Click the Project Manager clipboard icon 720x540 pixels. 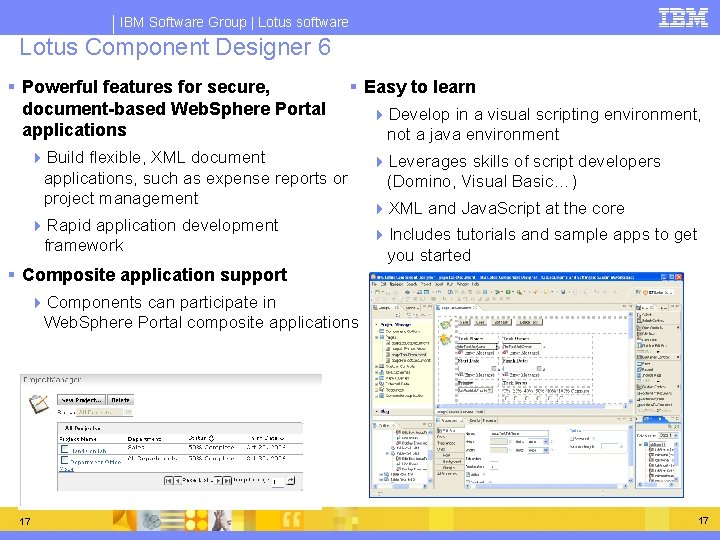tap(39, 404)
